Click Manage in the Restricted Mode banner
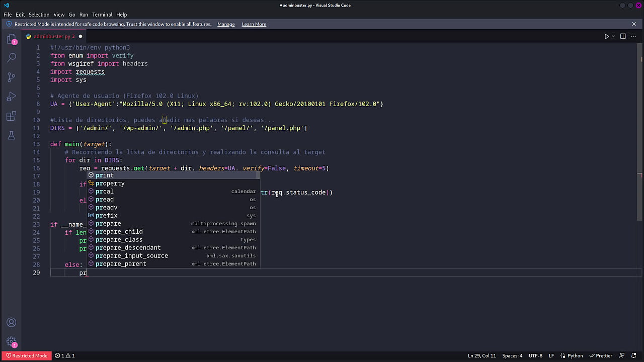The image size is (644, 362). 226,24
